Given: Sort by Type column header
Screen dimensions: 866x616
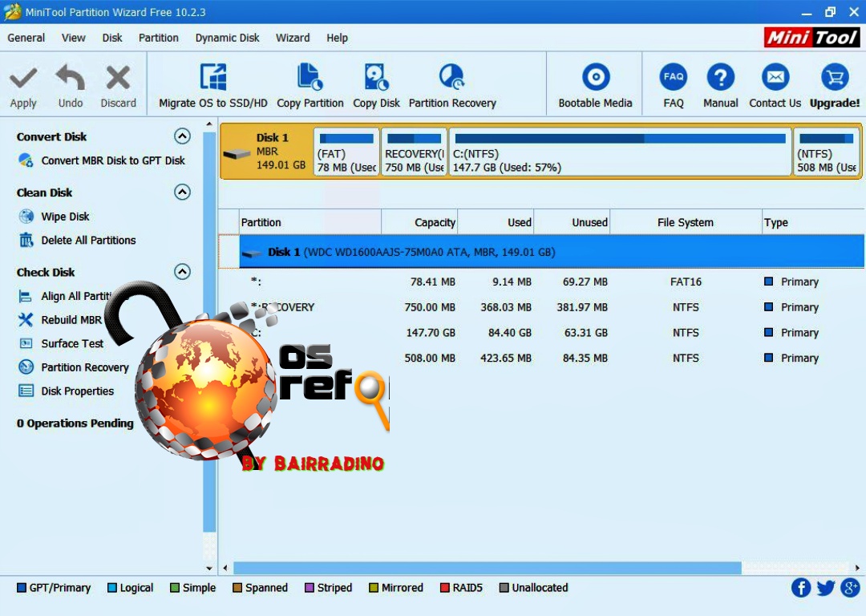Looking at the screenshot, I should point(813,222).
